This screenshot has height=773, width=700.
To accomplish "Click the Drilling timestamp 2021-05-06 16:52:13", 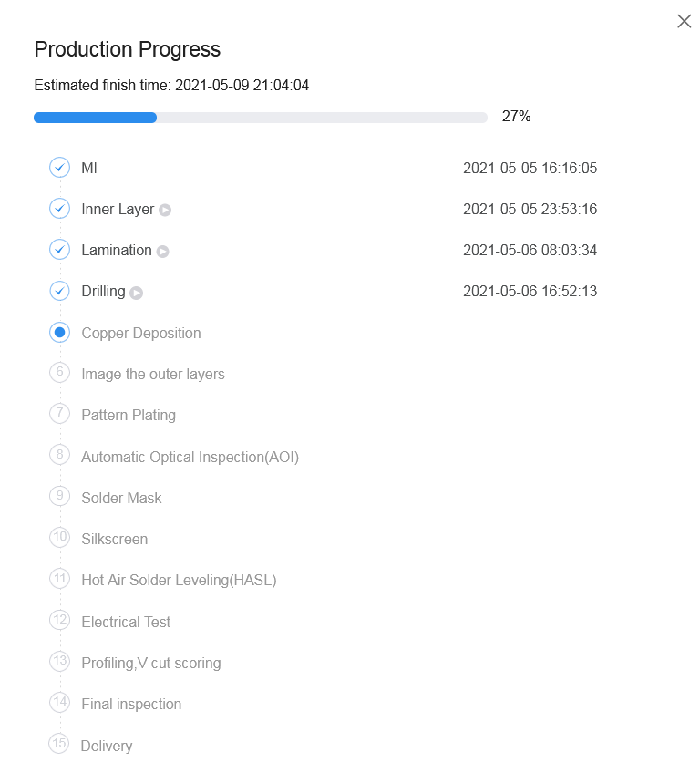I will click(x=530, y=291).
